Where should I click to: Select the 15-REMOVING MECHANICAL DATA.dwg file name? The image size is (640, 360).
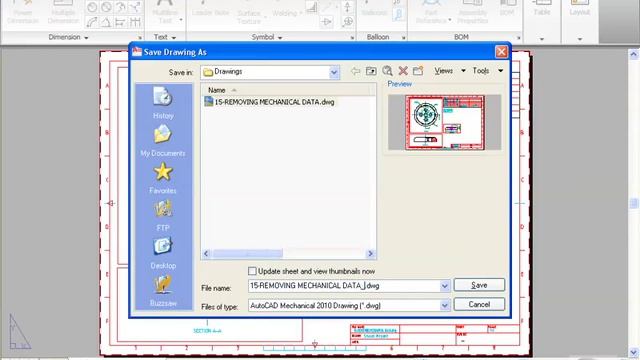pyautogui.click(x=274, y=102)
